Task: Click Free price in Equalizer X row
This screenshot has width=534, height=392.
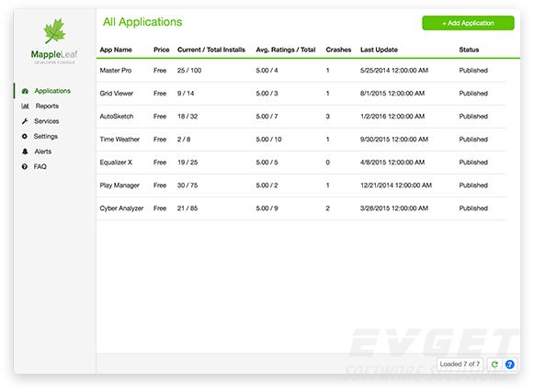Action: tap(160, 162)
